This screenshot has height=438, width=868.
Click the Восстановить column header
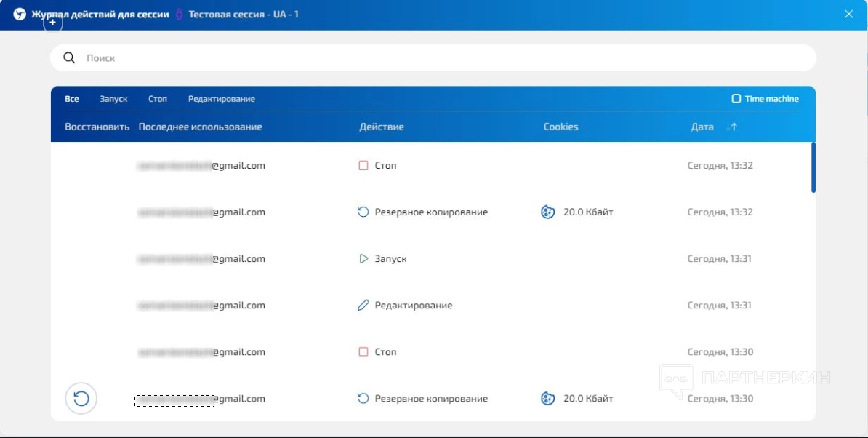pyautogui.click(x=97, y=127)
